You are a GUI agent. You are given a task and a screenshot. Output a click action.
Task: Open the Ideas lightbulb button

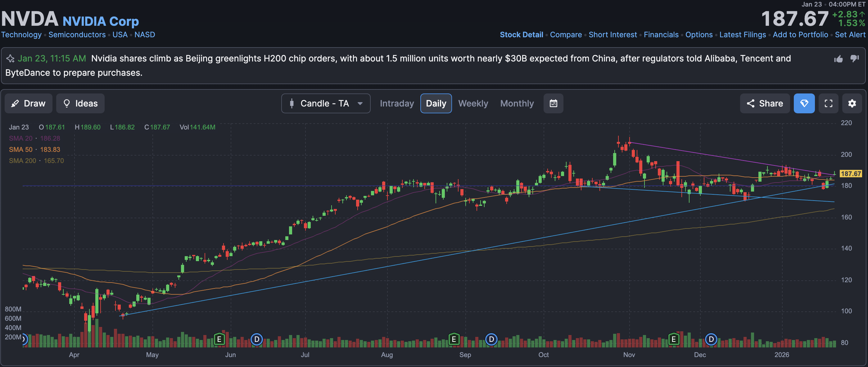pyautogui.click(x=80, y=103)
